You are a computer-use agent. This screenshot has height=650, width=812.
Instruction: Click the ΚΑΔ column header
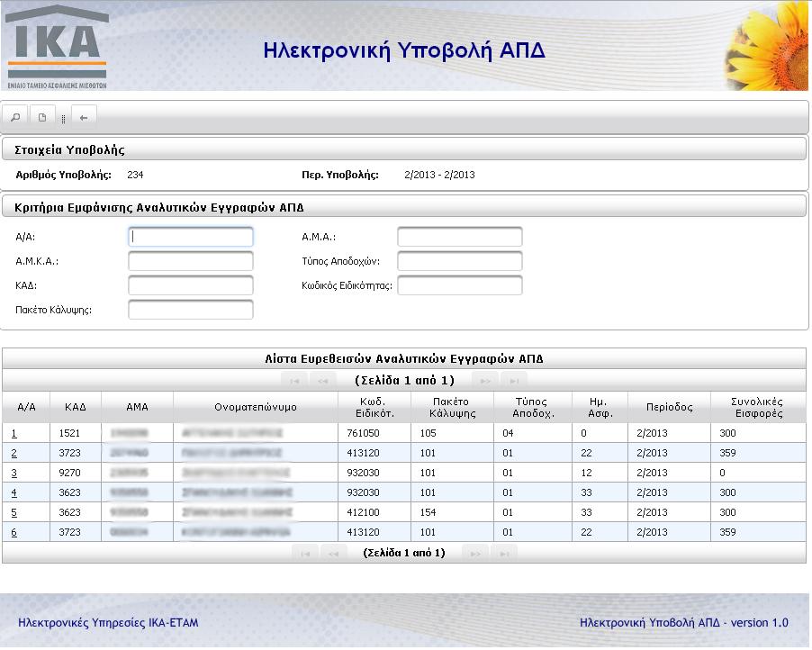tap(76, 407)
